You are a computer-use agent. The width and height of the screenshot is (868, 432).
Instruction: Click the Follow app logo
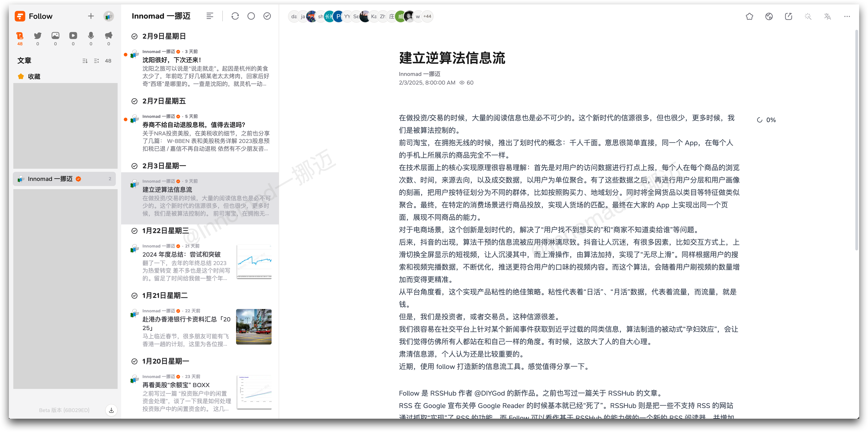tap(20, 16)
